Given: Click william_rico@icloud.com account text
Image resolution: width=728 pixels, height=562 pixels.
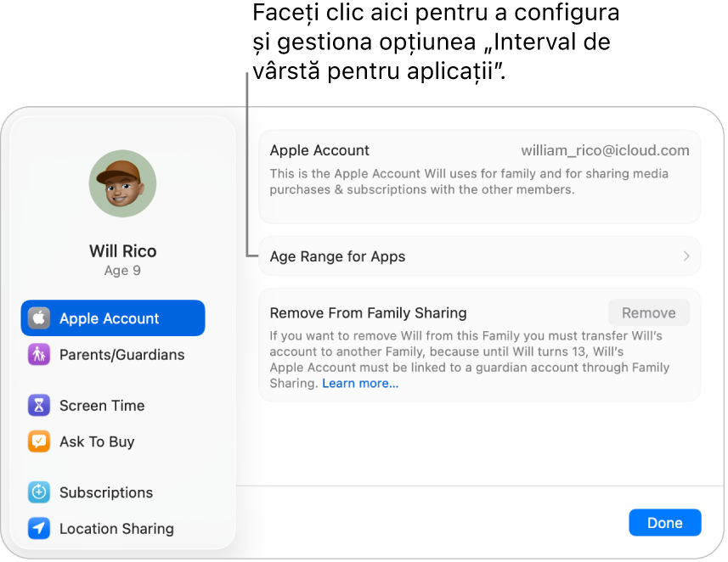Looking at the screenshot, I should [x=605, y=149].
